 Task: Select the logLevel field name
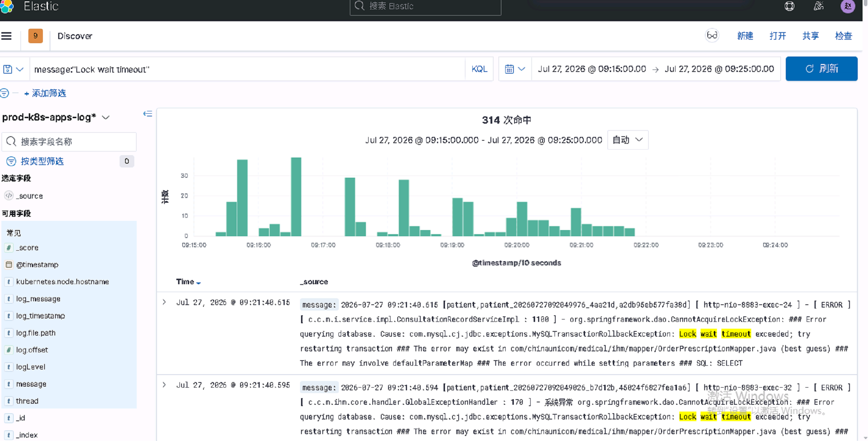pyautogui.click(x=31, y=367)
